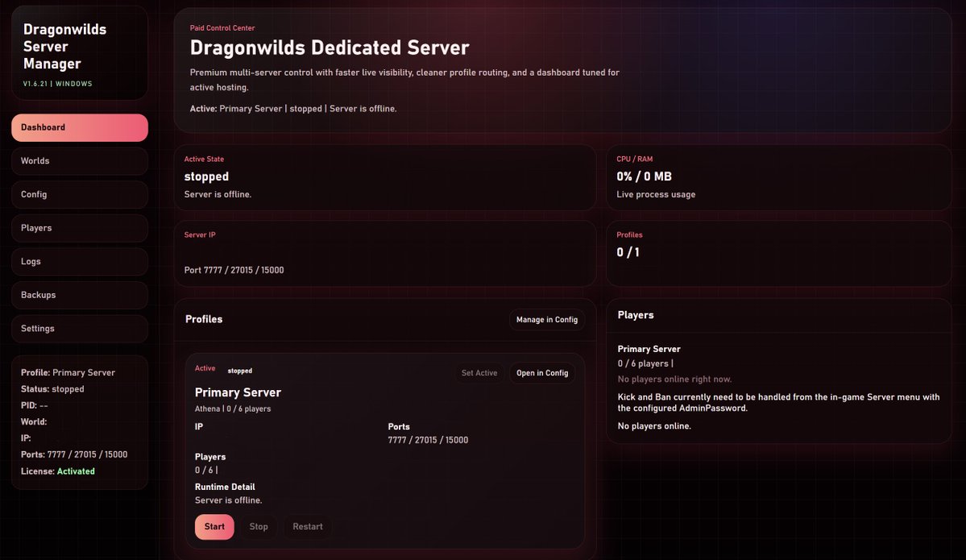Image resolution: width=966 pixels, height=560 pixels.
Task: Click the Stop server button
Action: click(259, 527)
